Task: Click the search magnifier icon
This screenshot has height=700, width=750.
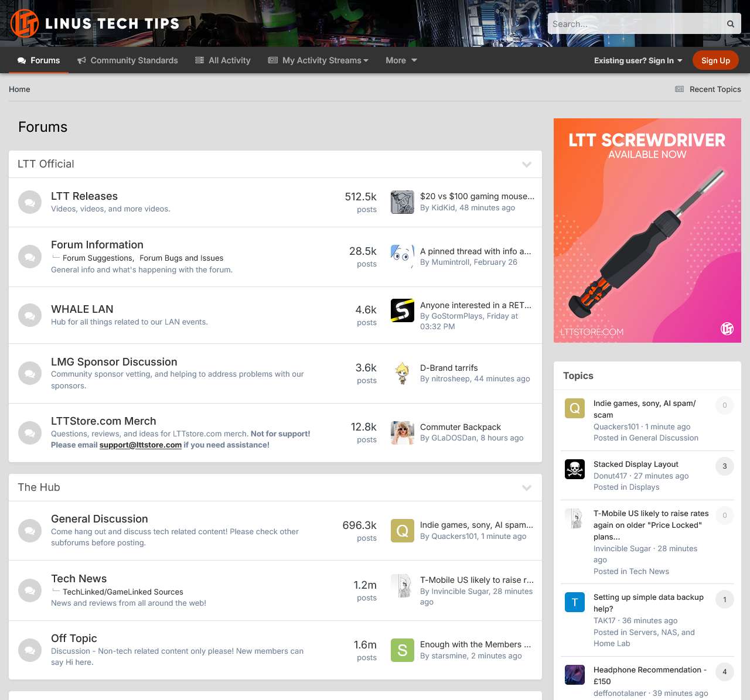Action: click(731, 24)
